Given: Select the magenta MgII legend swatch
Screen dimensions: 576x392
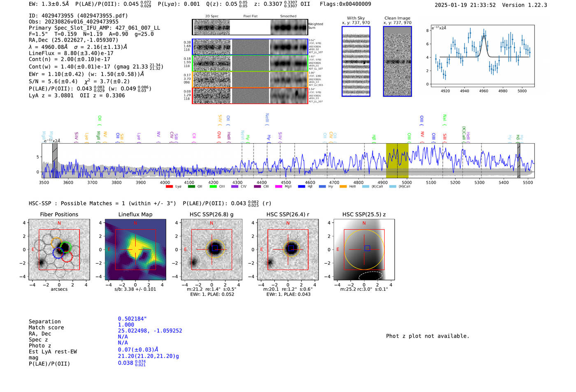Looking at the screenshot, I should (279, 187).
